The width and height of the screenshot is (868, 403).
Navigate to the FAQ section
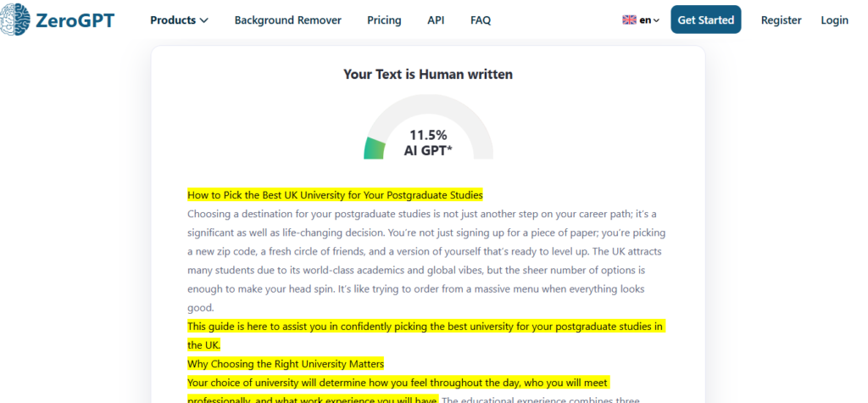[x=481, y=20]
